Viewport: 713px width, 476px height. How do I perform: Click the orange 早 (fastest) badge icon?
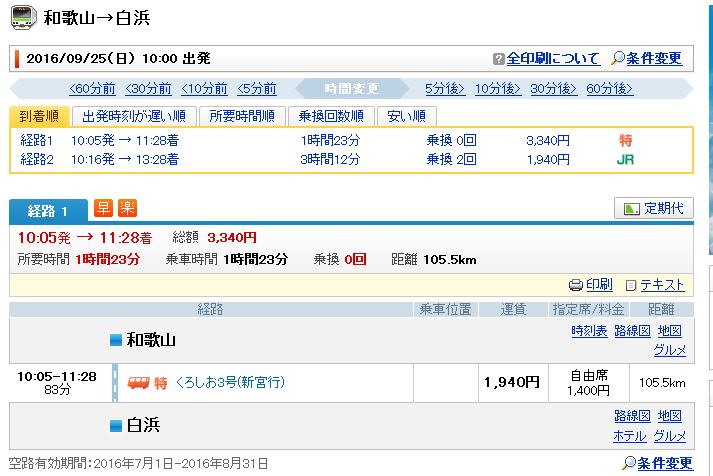tap(103, 208)
